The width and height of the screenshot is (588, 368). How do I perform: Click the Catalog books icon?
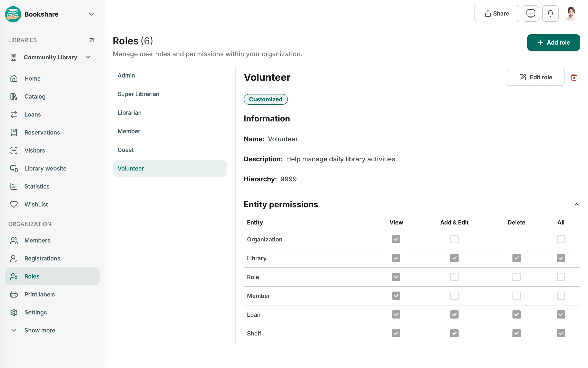[x=14, y=96]
